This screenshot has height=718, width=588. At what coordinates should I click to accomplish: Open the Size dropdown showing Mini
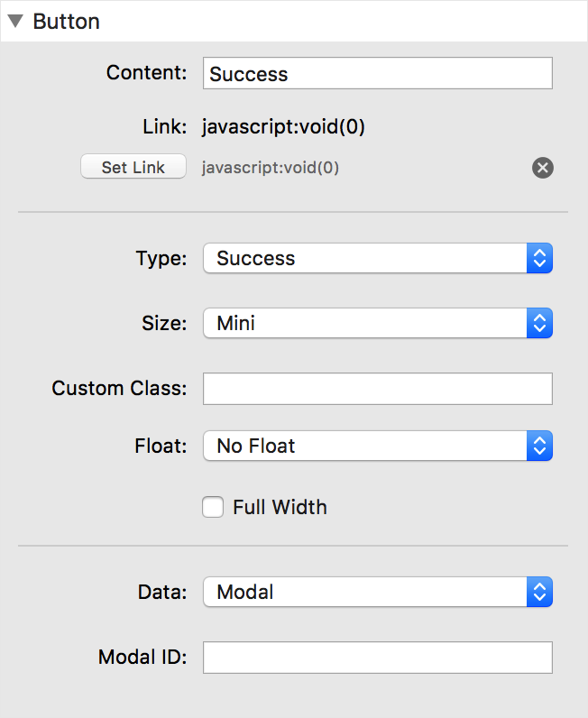[x=378, y=323]
